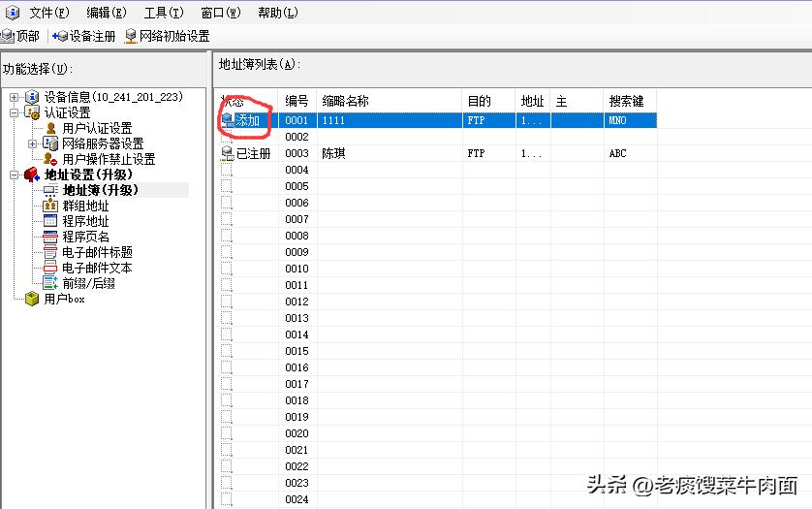Sort by the 编号 column header
Image resolution: width=812 pixels, height=509 pixels.
point(297,101)
